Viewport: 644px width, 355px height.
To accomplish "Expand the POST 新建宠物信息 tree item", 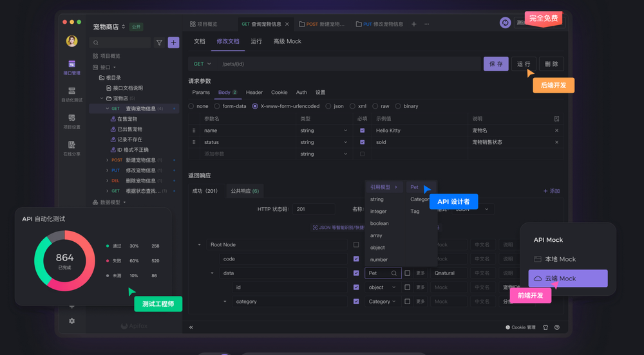I will (108, 160).
